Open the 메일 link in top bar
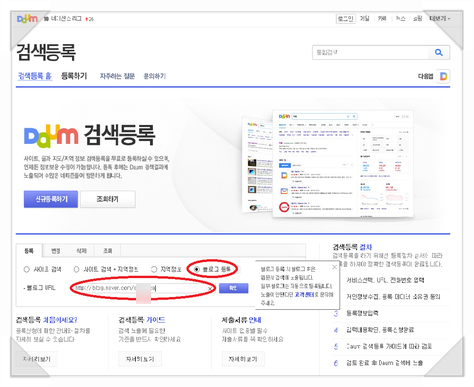The image size is (474, 387). coord(365,19)
